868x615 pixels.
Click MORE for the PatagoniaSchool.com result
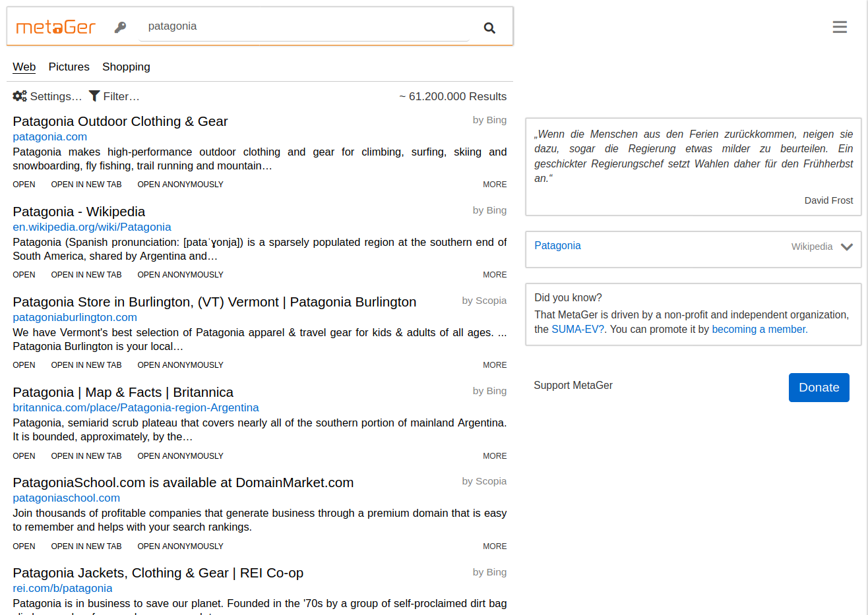coord(495,546)
